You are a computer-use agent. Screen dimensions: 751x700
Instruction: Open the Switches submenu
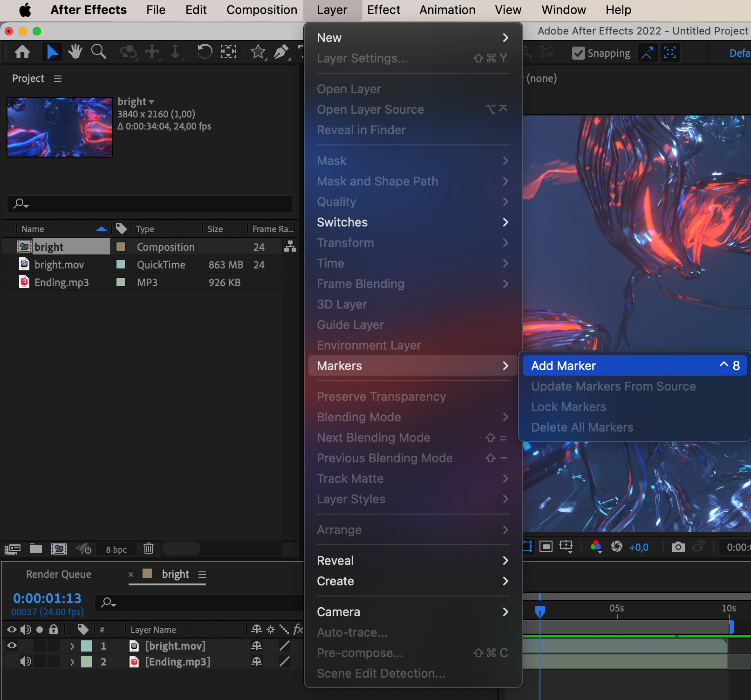(x=413, y=222)
